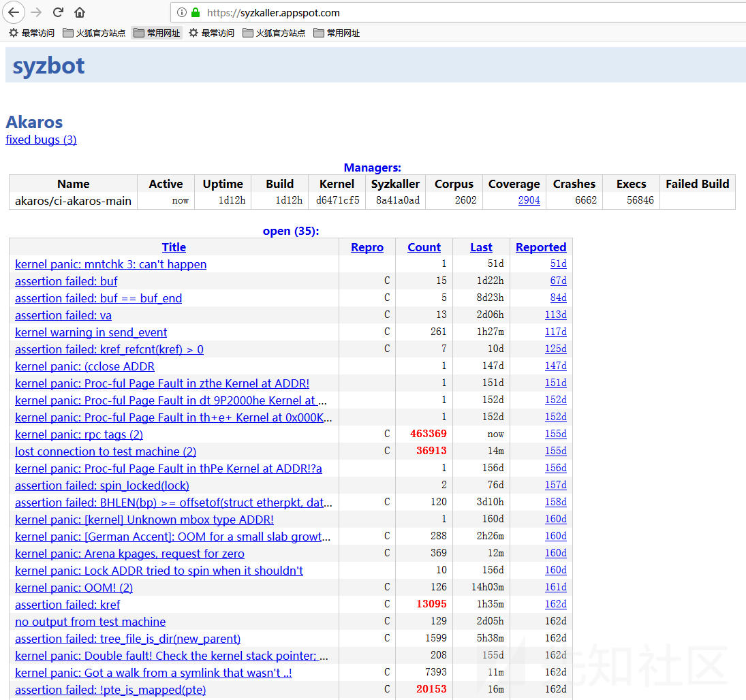Sort bug table by Count column
The image size is (746, 700).
424,247
